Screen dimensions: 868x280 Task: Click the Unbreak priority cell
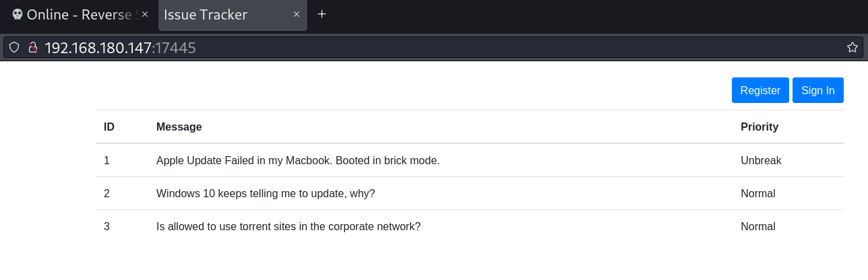click(761, 160)
